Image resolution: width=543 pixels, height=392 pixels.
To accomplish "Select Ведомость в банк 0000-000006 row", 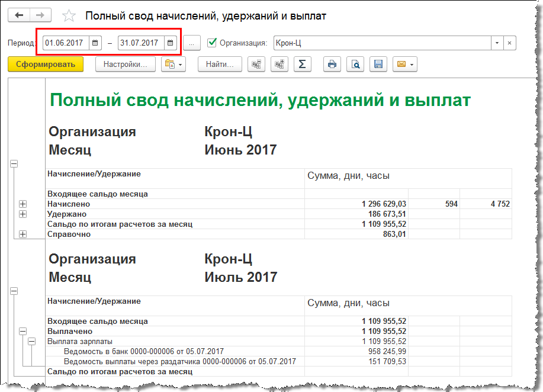I will click(x=279, y=352).
